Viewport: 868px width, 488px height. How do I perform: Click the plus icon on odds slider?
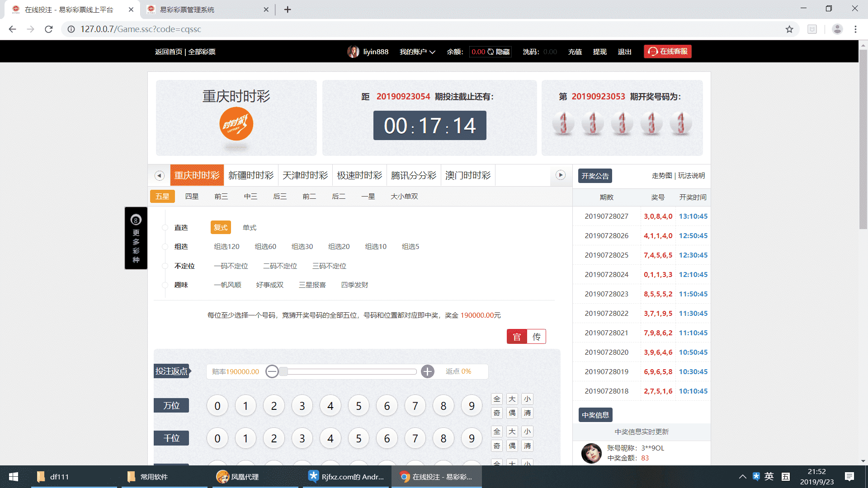pos(427,371)
